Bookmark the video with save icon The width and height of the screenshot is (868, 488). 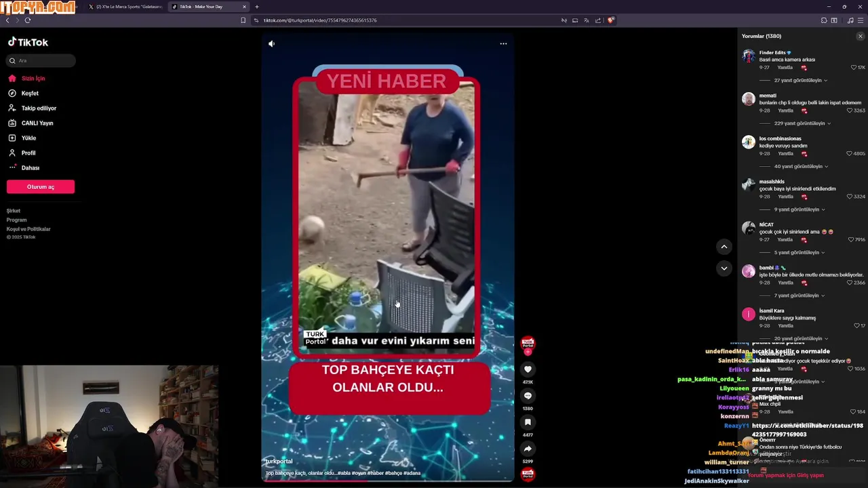coord(528,422)
